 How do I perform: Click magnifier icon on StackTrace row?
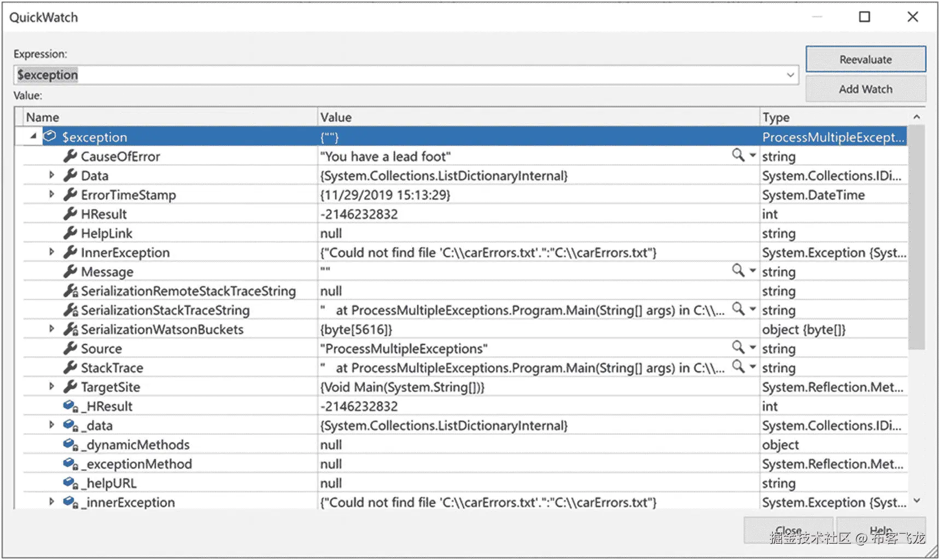(x=738, y=366)
